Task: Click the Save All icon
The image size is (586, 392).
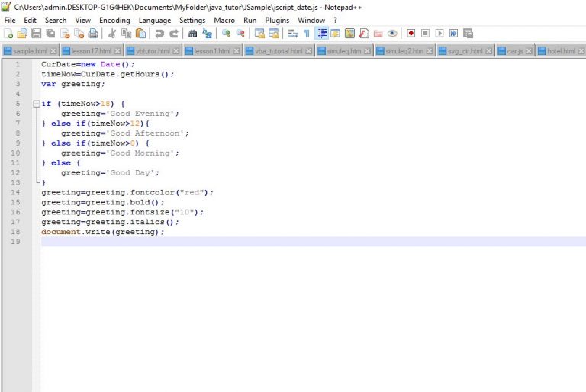Action: tap(50, 34)
